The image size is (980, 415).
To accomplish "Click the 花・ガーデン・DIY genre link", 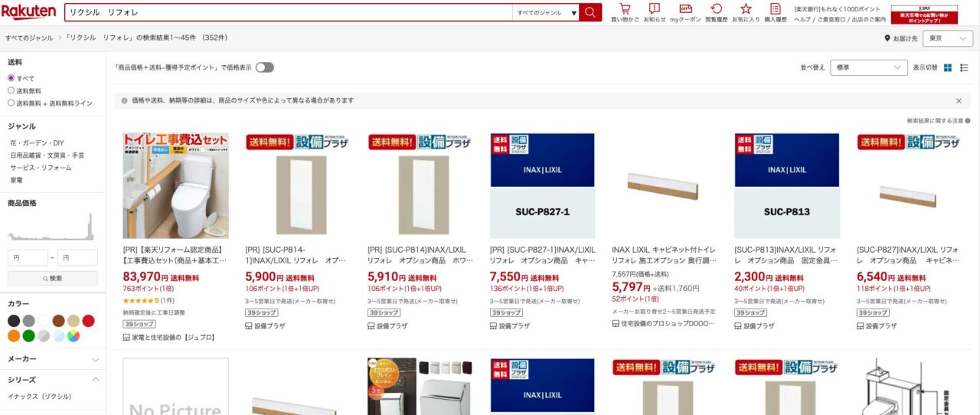I will [37, 143].
